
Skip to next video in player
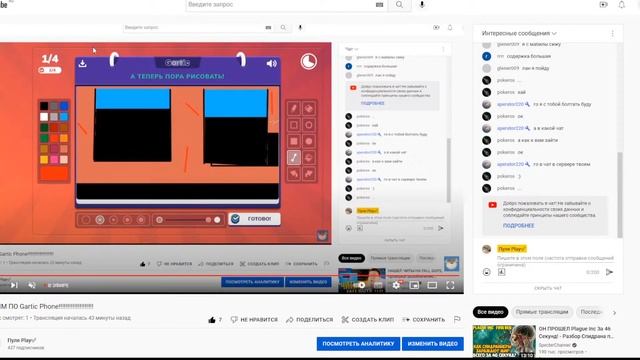coord(14,285)
